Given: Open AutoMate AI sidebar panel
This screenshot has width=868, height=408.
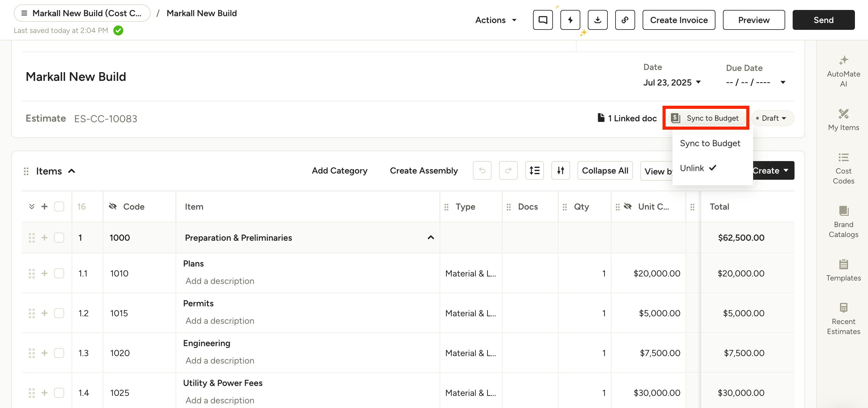Looking at the screenshot, I should (843, 71).
